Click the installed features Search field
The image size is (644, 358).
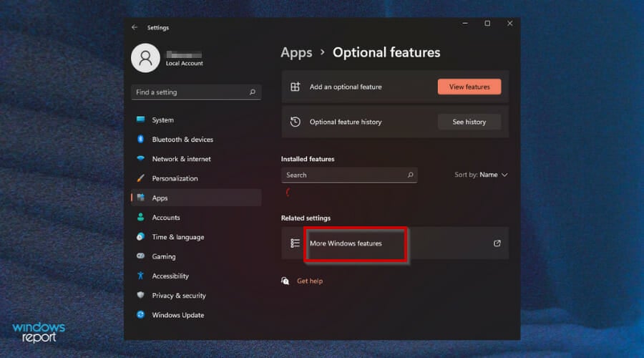point(349,175)
